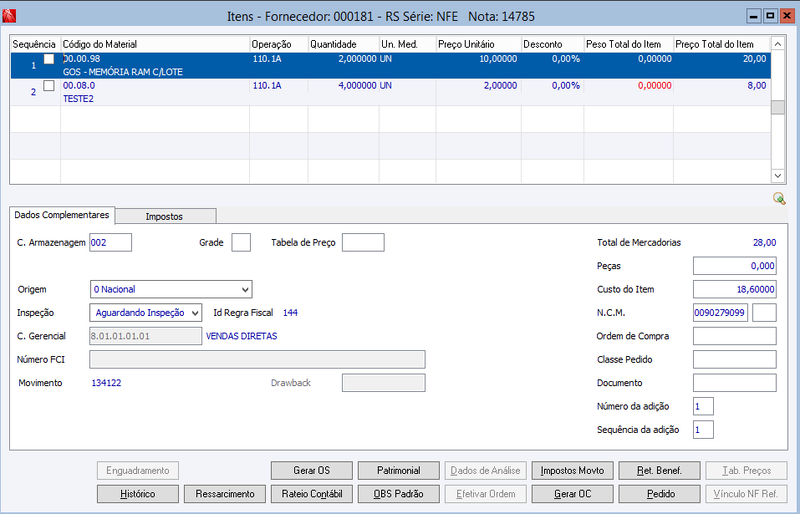Click the Pedido button
Screen dimensions: 800x514
point(660,494)
